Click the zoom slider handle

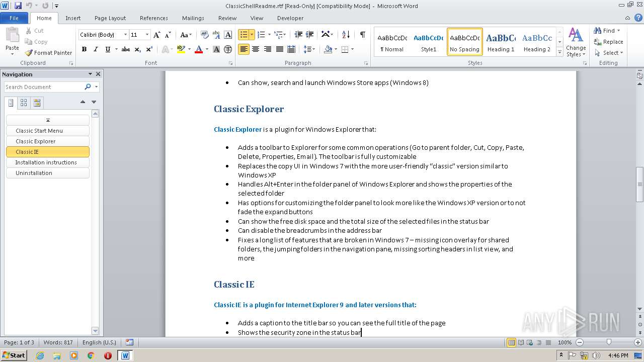[x=609, y=342]
